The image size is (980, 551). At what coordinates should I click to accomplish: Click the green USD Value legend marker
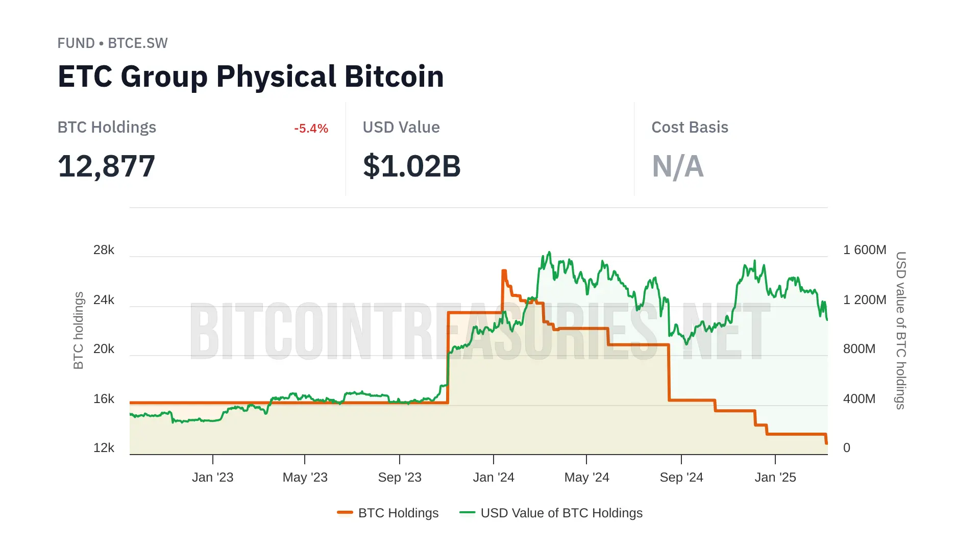point(467,512)
